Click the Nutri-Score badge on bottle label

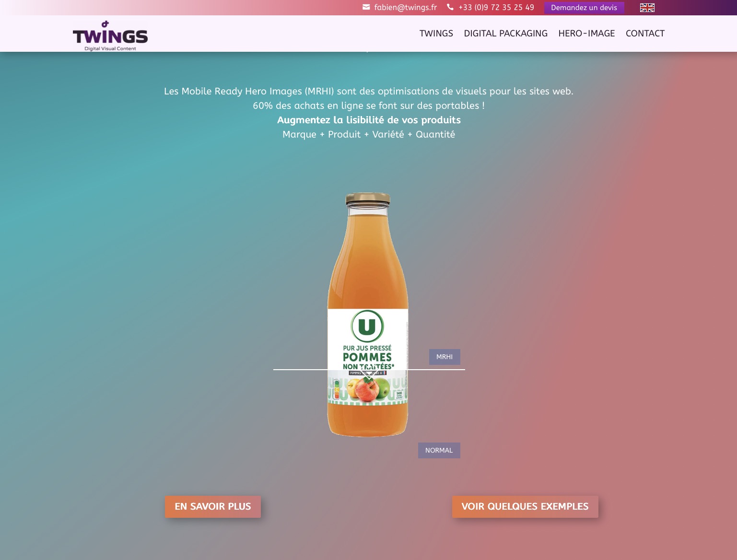click(337, 389)
